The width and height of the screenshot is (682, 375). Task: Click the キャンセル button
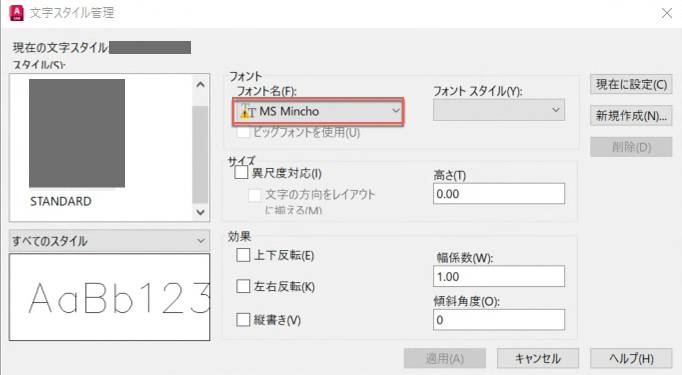538,358
